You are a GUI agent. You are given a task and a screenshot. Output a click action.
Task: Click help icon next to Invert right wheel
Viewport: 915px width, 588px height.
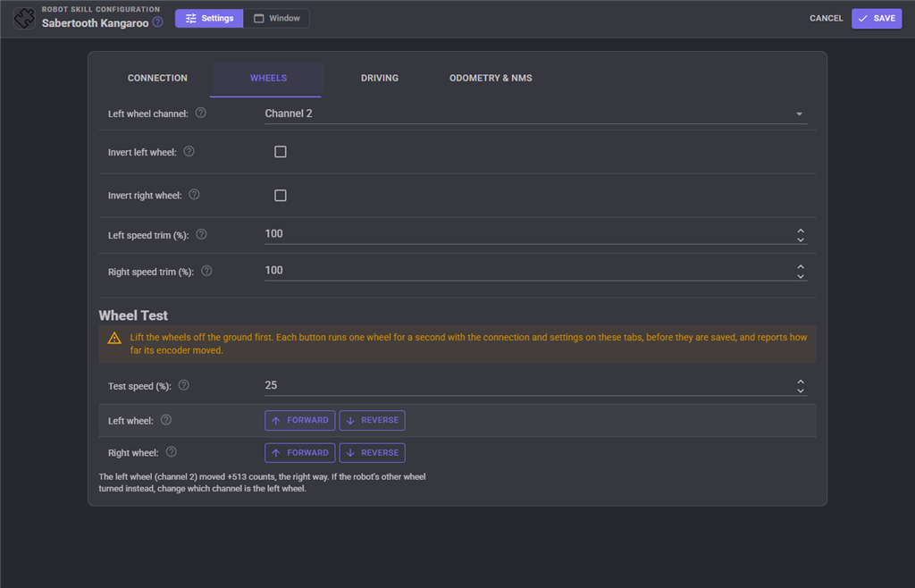click(x=194, y=194)
